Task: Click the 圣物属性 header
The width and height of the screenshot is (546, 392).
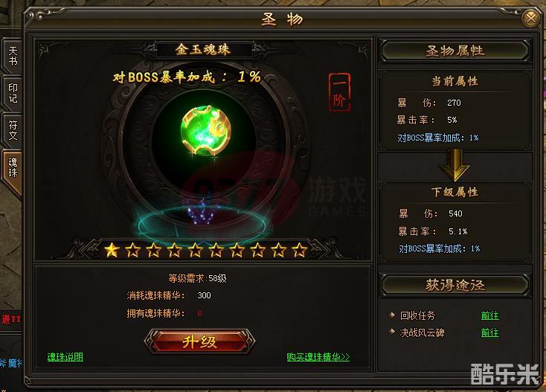Action: [455, 51]
